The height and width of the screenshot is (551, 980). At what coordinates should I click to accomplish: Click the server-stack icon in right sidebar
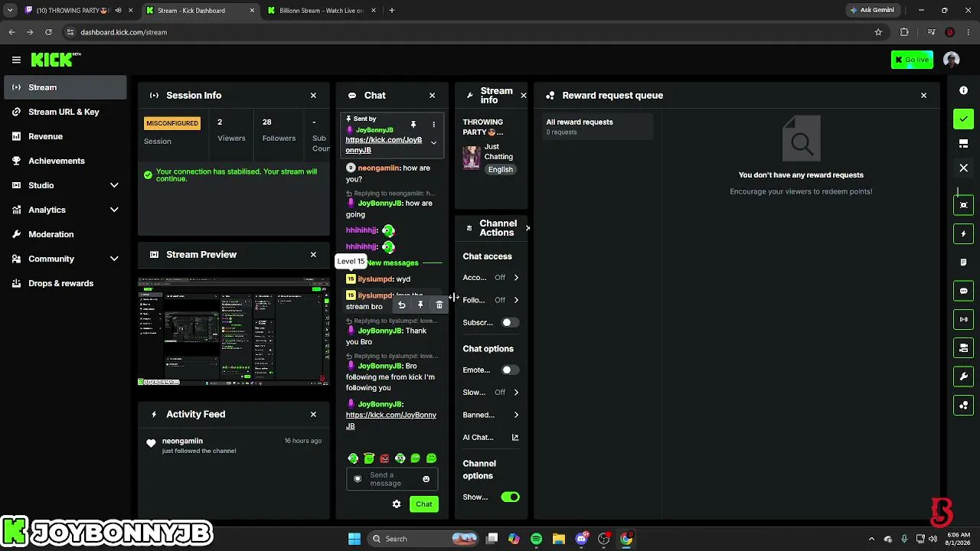tap(964, 348)
